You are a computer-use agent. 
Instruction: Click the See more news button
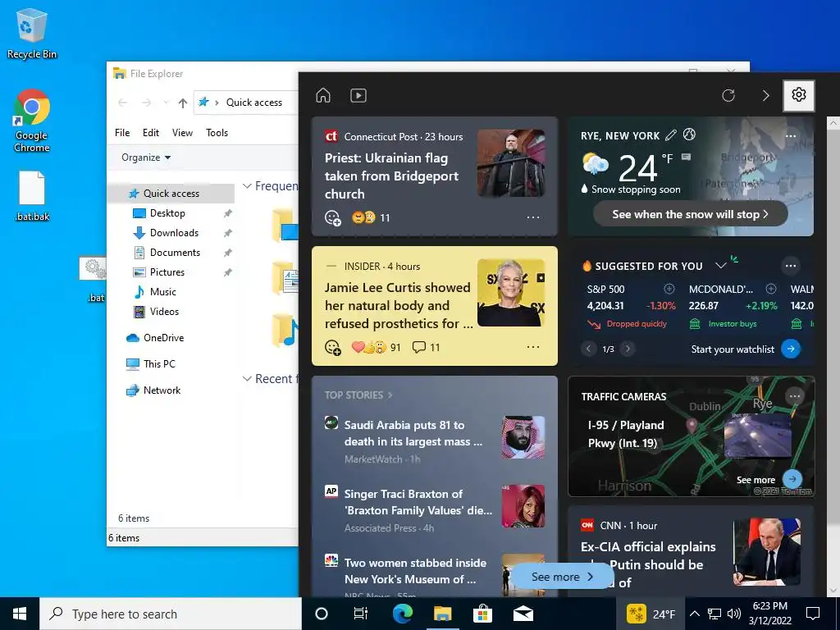pos(561,577)
